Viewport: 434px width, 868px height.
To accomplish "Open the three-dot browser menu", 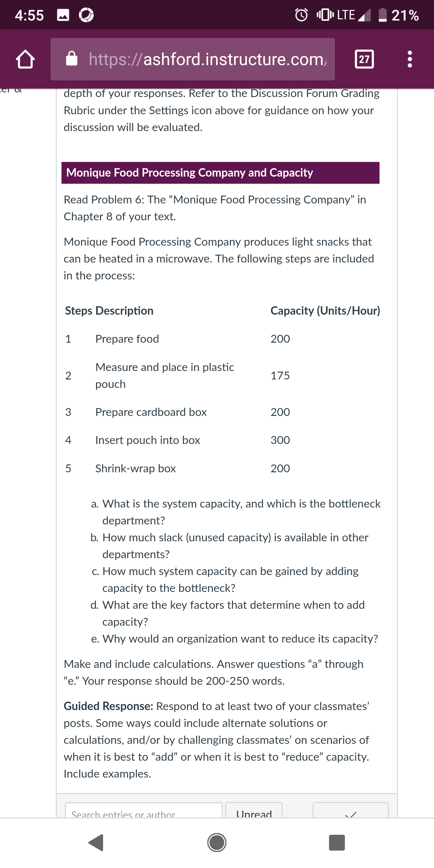I will click(x=410, y=59).
